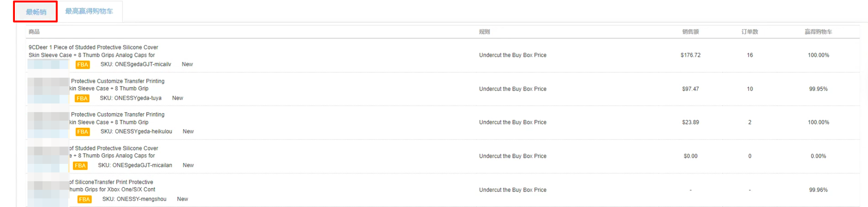
Task: Open first product thumbnail image
Action: point(48,64)
